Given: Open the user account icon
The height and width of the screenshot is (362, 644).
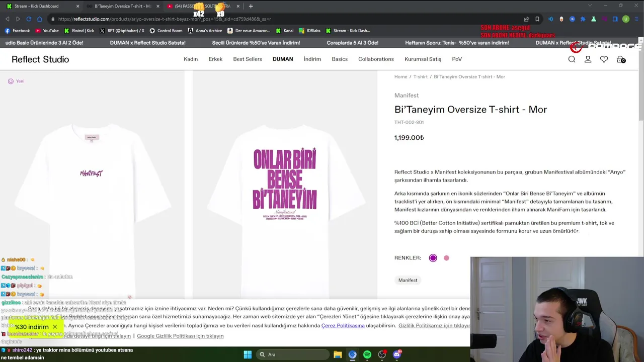Looking at the screenshot, I should click(x=588, y=59).
